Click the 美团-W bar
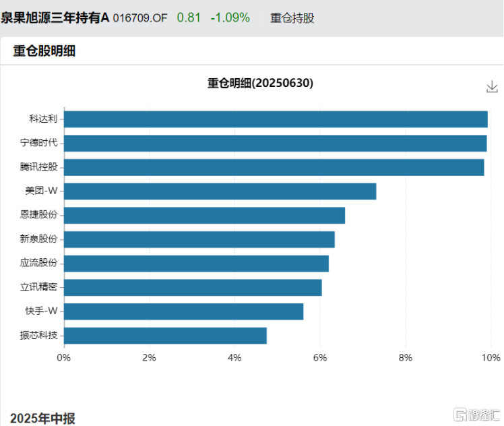Screen dimensions: 504x426 click(x=220, y=191)
